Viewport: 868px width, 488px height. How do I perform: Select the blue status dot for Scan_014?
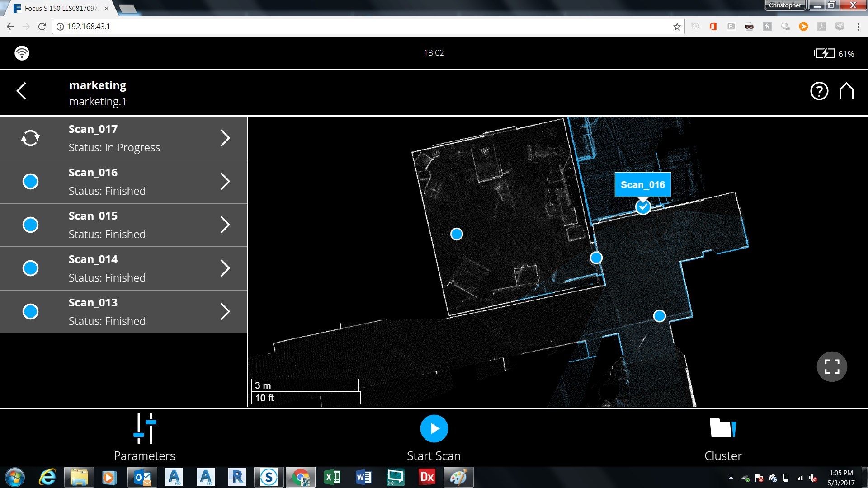(30, 268)
